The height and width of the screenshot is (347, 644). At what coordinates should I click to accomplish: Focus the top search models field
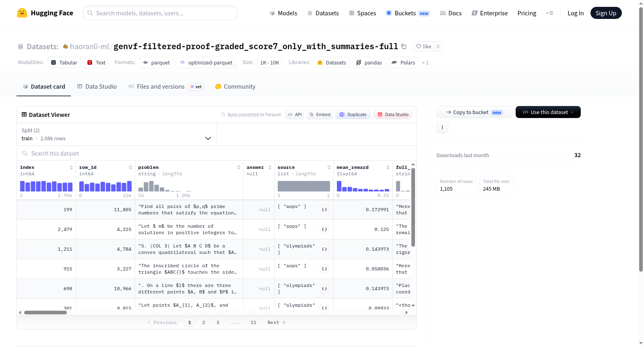(160, 13)
